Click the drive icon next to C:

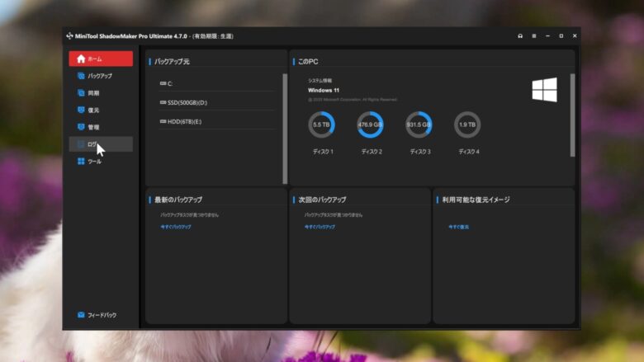click(163, 83)
